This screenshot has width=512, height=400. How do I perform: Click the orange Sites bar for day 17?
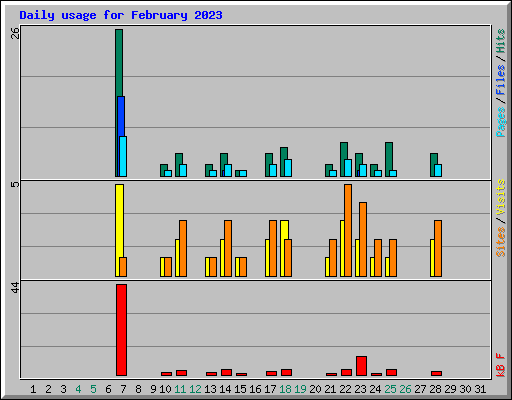tap(273, 248)
